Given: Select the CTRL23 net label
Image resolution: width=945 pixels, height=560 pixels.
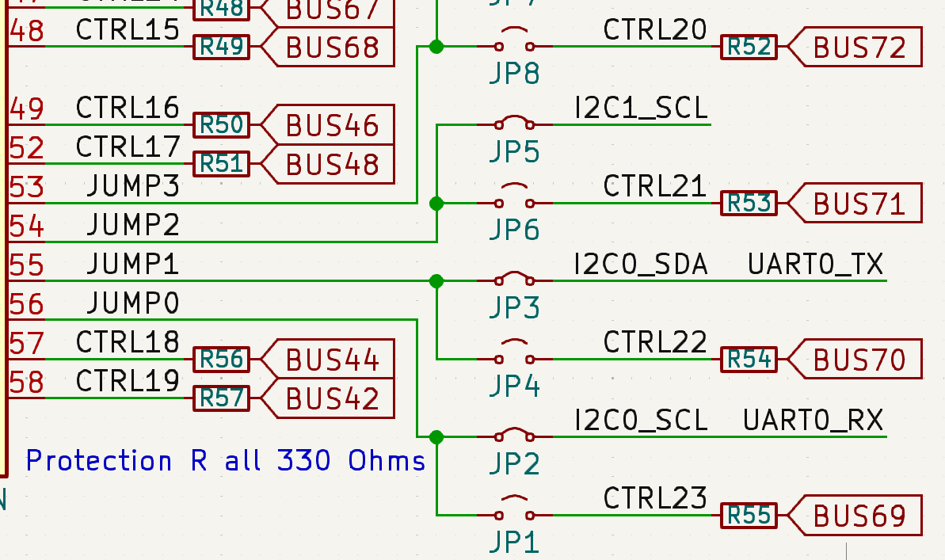Looking at the screenshot, I should [x=654, y=498].
